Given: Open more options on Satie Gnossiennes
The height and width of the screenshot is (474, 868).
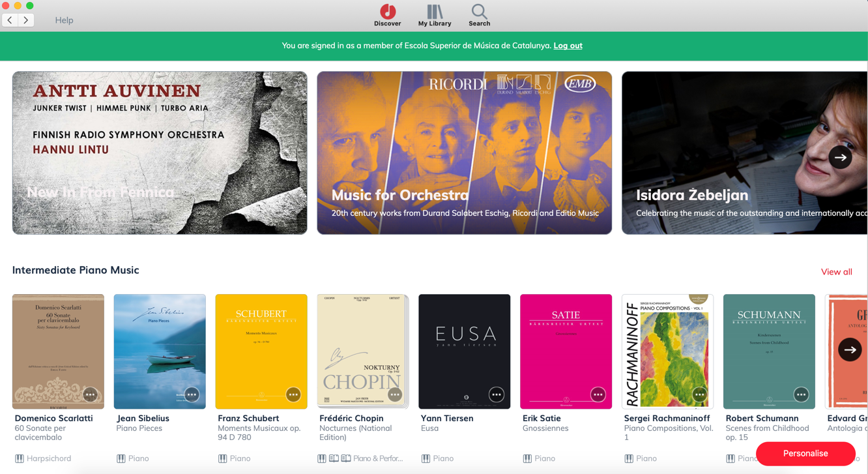Looking at the screenshot, I should point(598,394).
